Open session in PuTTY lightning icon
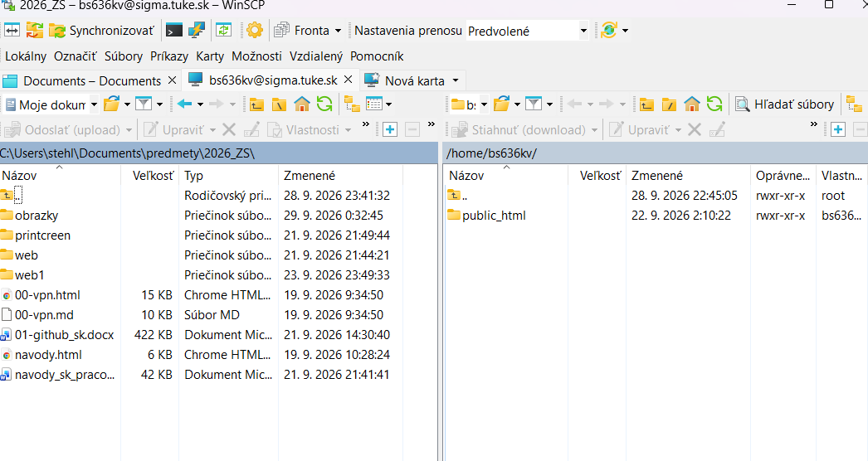This screenshot has height=461, width=868. pyautogui.click(x=197, y=30)
